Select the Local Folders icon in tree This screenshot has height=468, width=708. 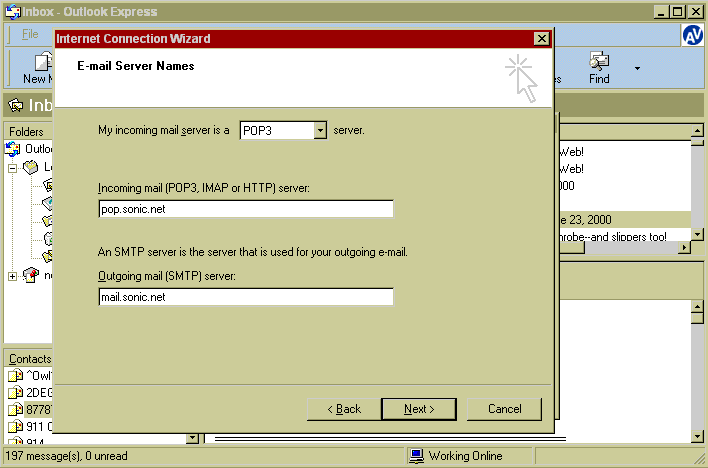30,167
